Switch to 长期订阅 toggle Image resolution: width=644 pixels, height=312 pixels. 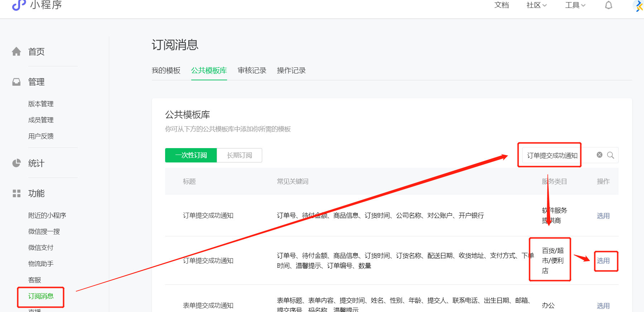click(x=239, y=155)
